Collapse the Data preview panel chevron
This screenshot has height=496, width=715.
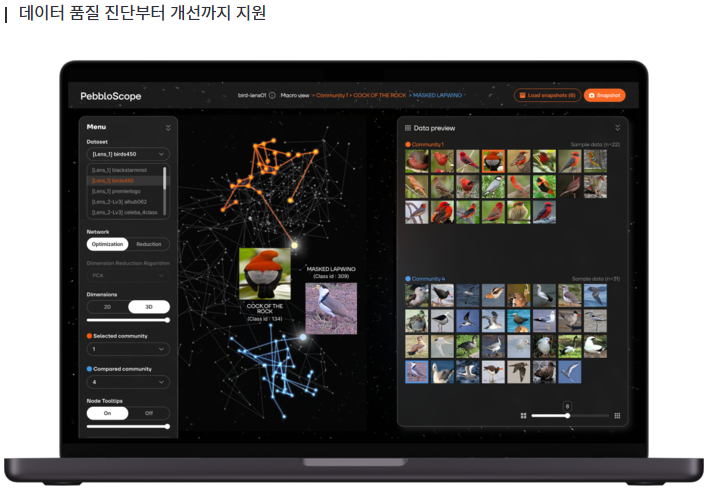[x=617, y=128]
